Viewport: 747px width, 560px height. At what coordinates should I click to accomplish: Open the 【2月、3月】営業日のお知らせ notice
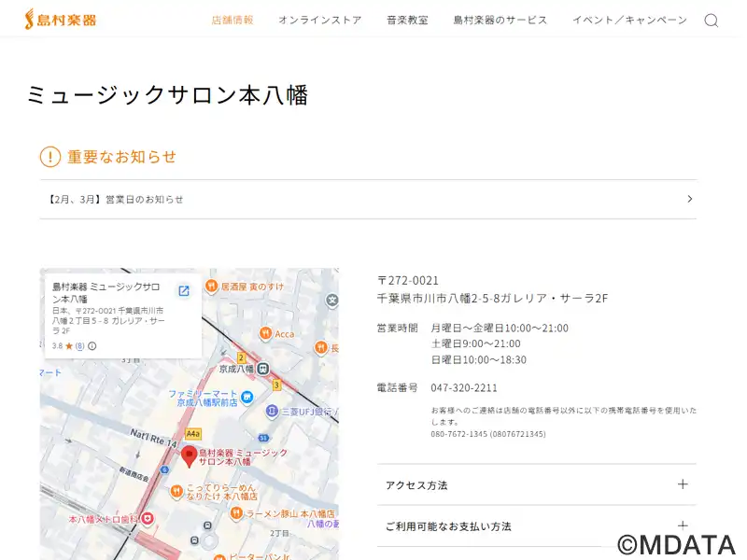(368, 199)
